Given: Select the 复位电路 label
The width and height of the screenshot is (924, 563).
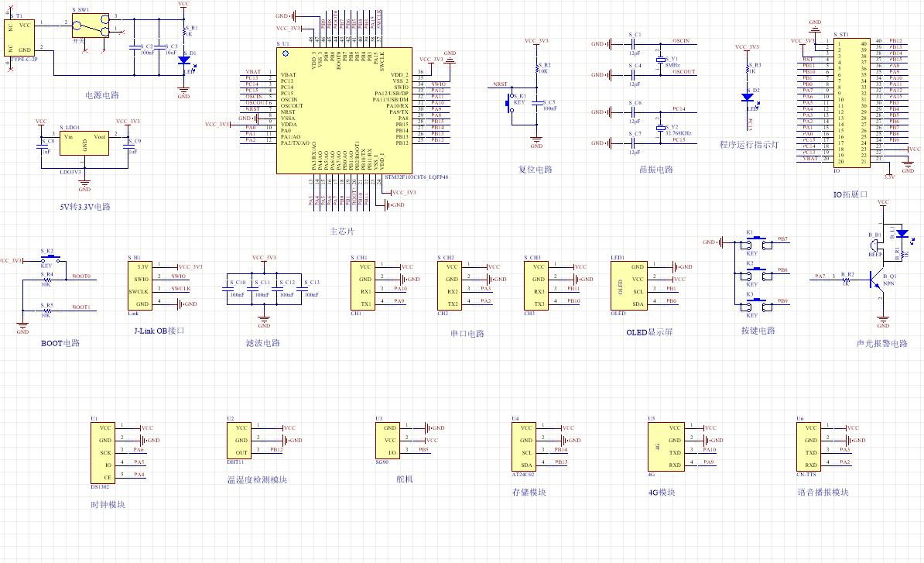Looking at the screenshot, I should click(x=535, y=170).
